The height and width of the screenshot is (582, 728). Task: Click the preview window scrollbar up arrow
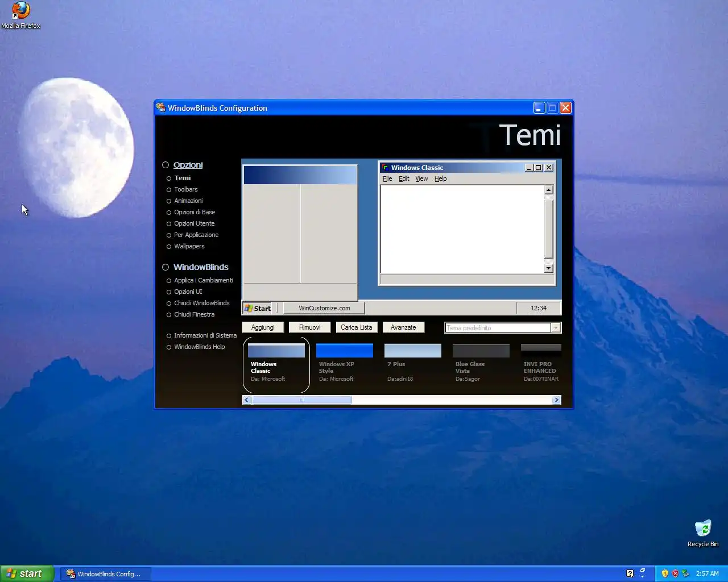pyautogui.click(x=549, y=190)
